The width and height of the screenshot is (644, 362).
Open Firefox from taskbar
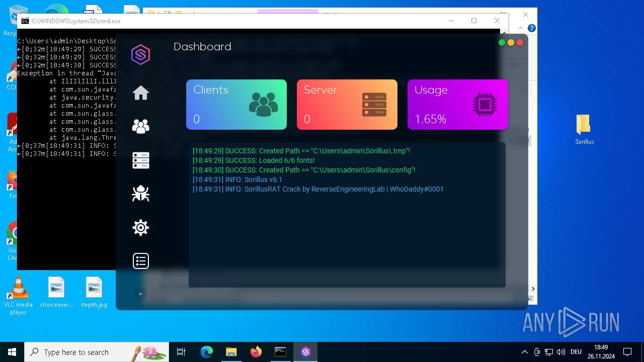pyautogui.click(x=256, y=352)
